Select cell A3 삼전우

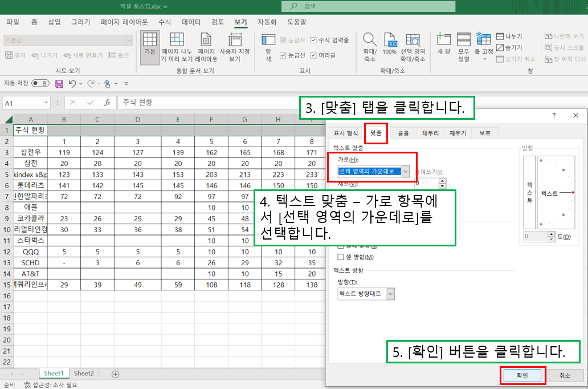30,152
